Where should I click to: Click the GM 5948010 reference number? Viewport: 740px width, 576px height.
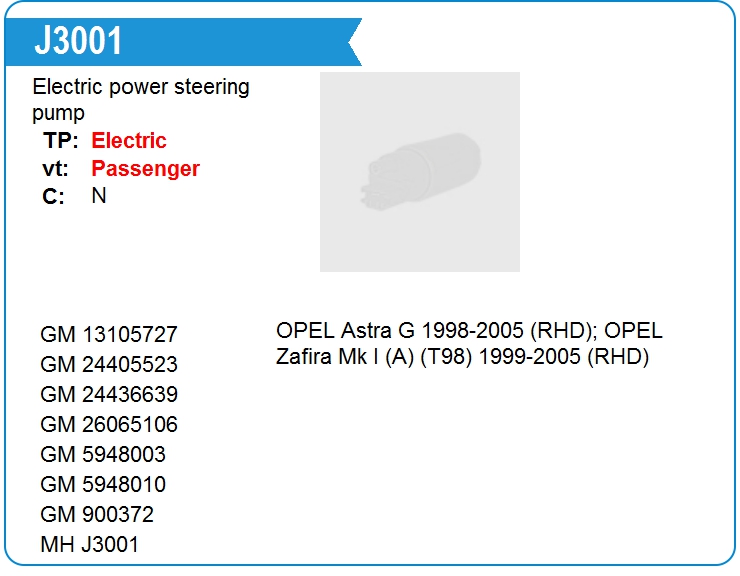103,484
